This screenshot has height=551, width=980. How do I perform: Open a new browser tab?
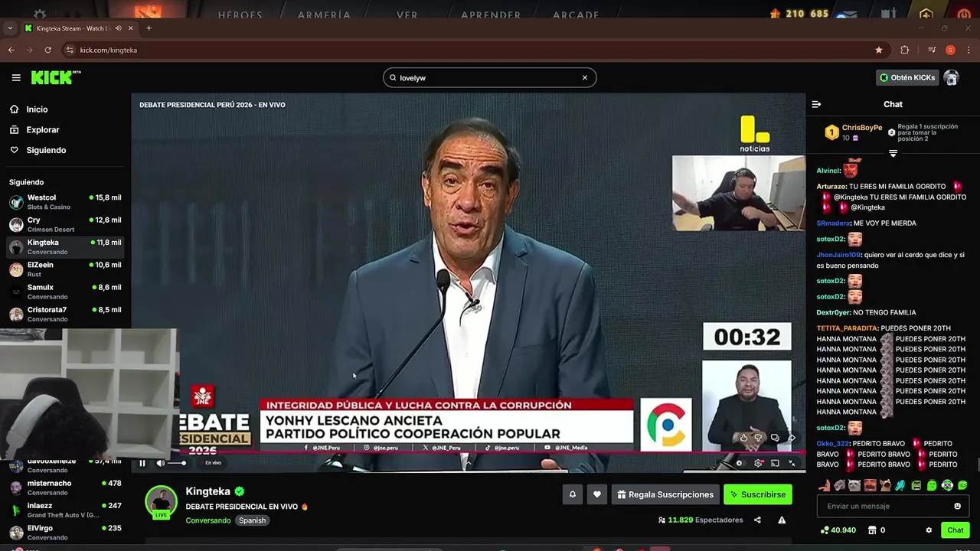click(149, 28)
